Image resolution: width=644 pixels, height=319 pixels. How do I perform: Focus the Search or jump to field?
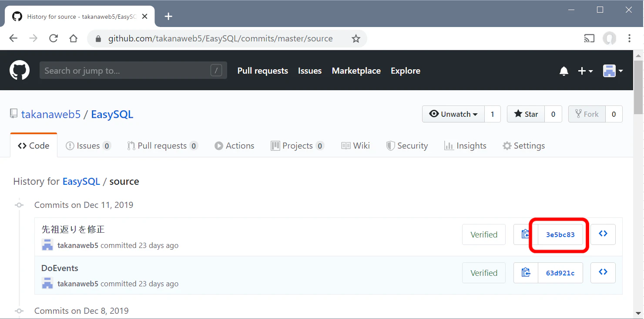133,71
